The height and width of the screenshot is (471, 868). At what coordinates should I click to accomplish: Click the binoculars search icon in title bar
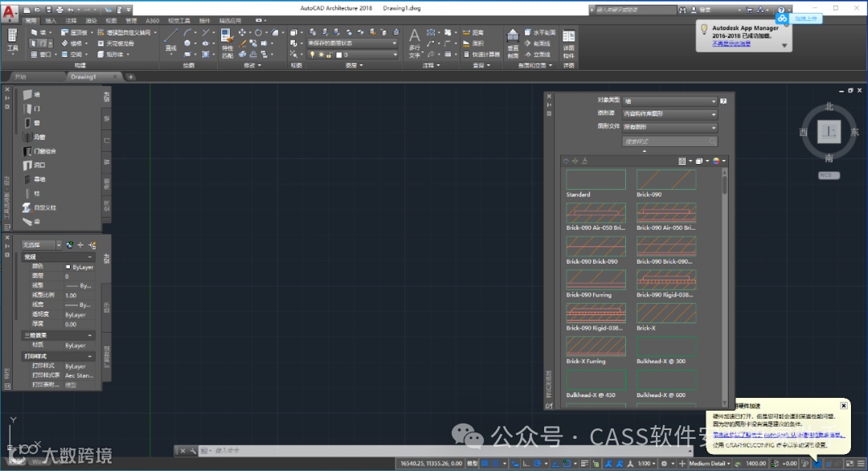click(x=682, y=10)
